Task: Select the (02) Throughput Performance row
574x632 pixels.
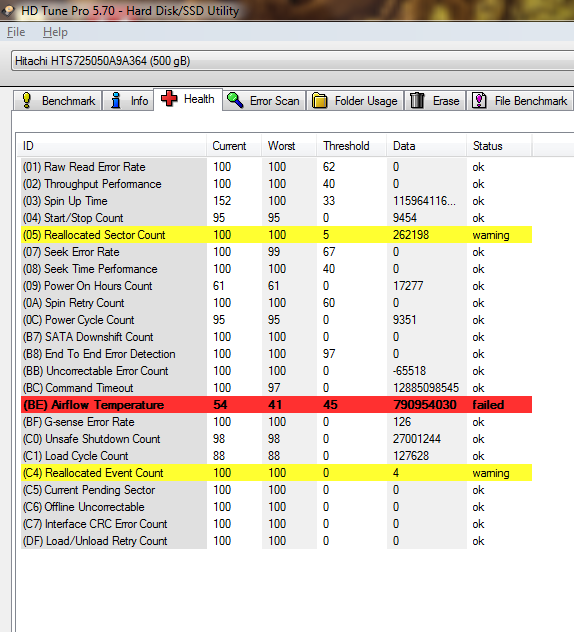Action: pos(277,184)
